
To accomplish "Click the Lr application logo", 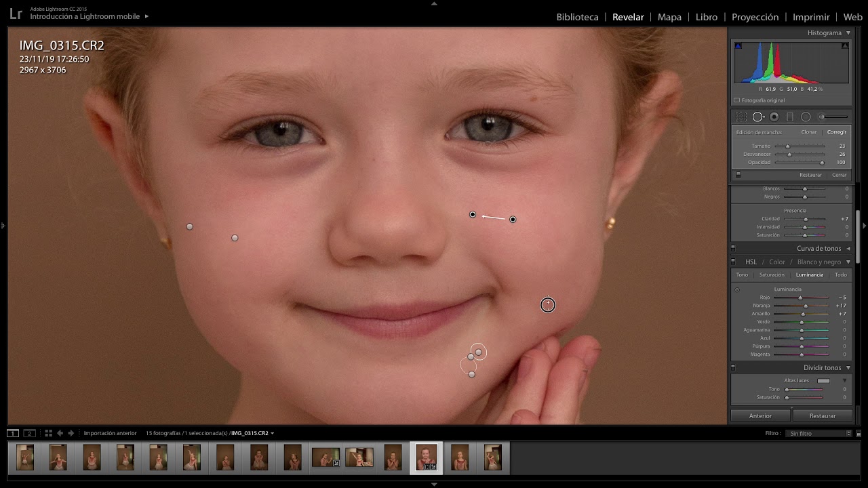I will (15, 14).
